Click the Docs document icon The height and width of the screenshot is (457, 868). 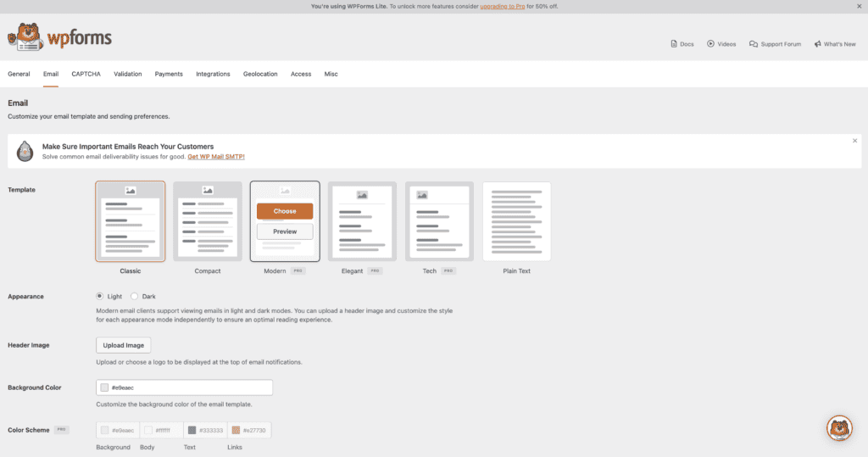pos(674,44)
